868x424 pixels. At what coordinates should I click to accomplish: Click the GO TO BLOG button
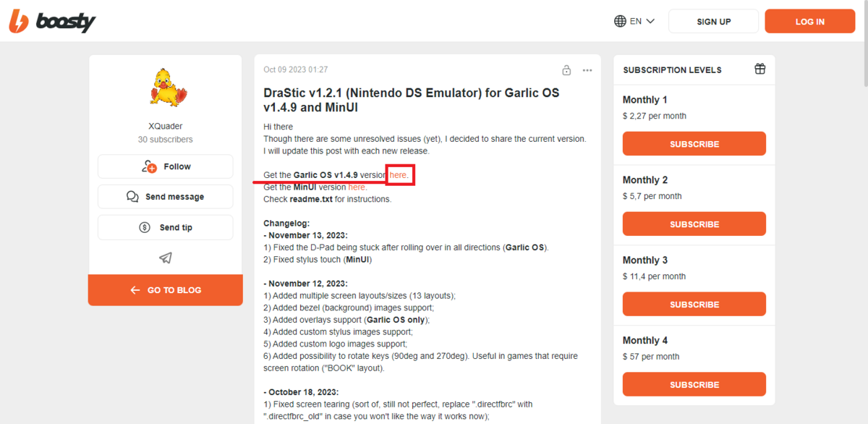[x=166, y=290]
